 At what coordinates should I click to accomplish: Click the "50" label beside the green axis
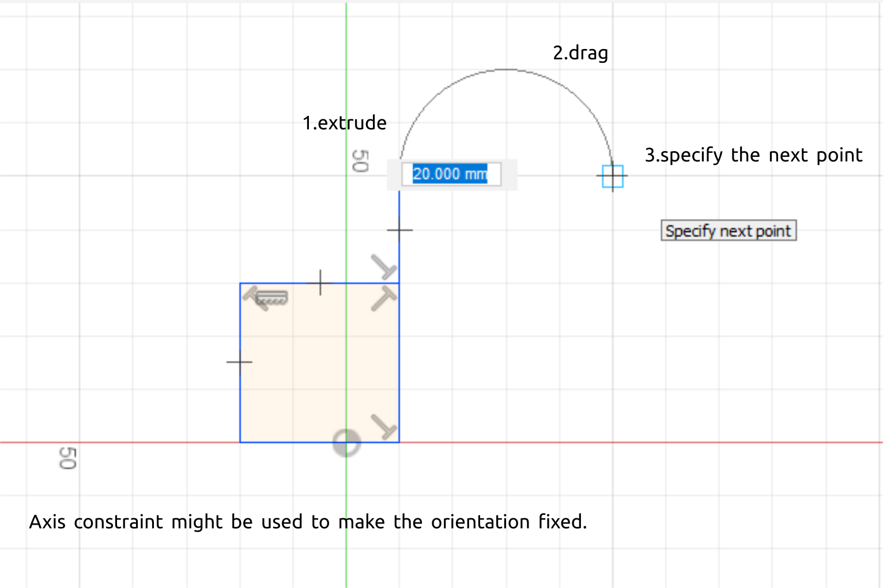360,161
